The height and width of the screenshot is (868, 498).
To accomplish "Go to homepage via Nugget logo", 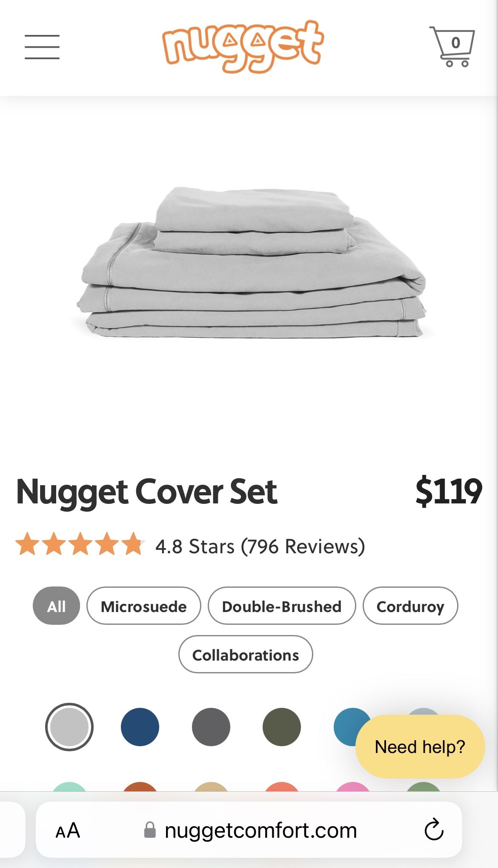I will pyautogui.click(x=243, y=46).
